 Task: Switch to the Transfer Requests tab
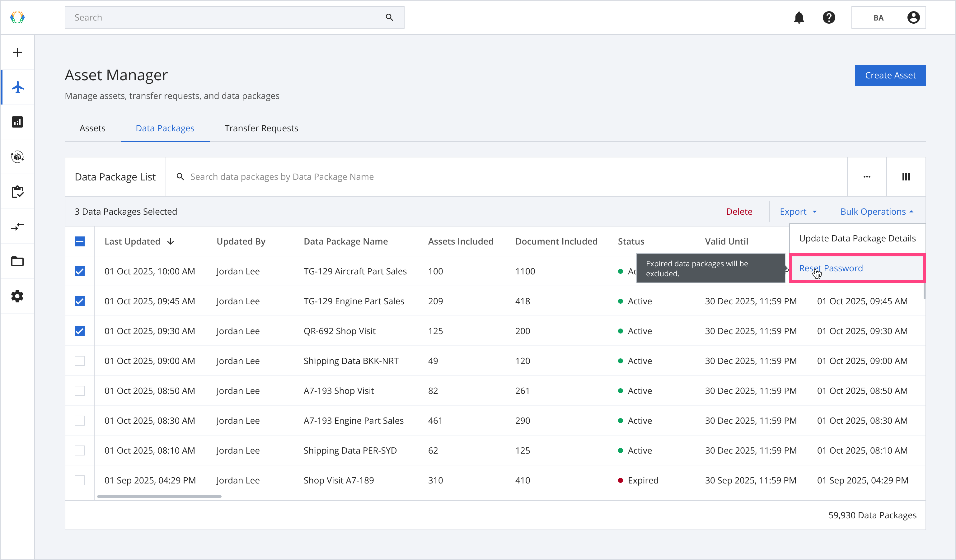click(261, 128)
